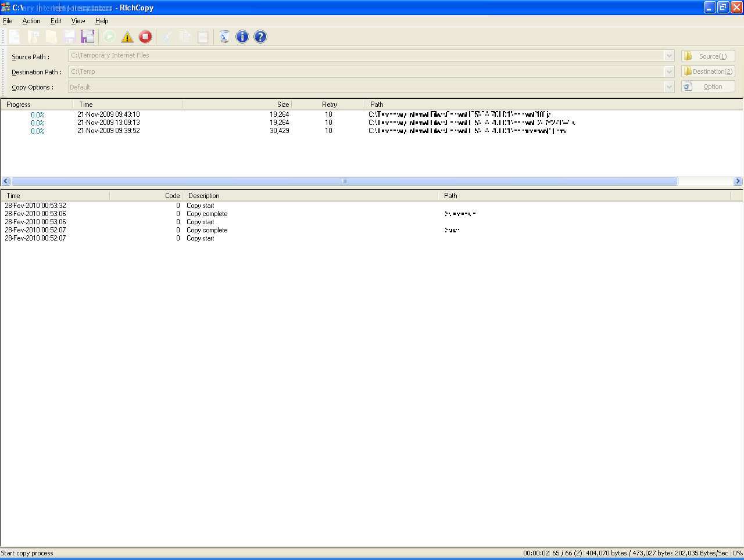Image resolution: width=744 pixels, height=560 pixels.
Task: Select the file row sized 30,429
Action: click(x=279, y=131)
